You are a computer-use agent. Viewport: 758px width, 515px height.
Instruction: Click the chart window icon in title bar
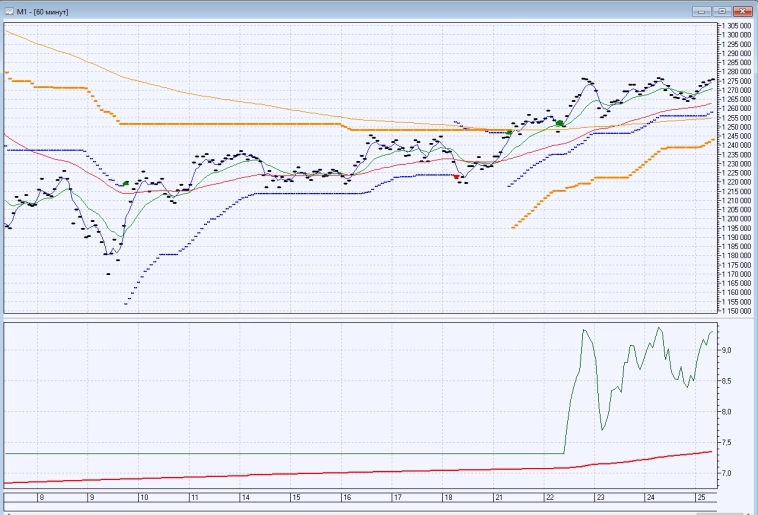8,10
